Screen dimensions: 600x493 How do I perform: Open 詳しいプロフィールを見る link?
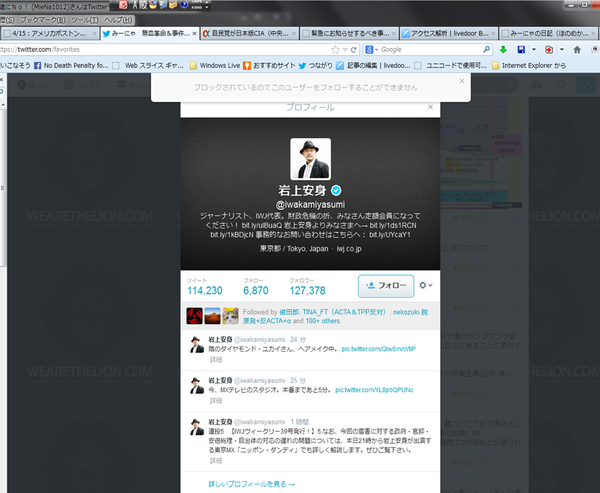(x=251, y=484)
